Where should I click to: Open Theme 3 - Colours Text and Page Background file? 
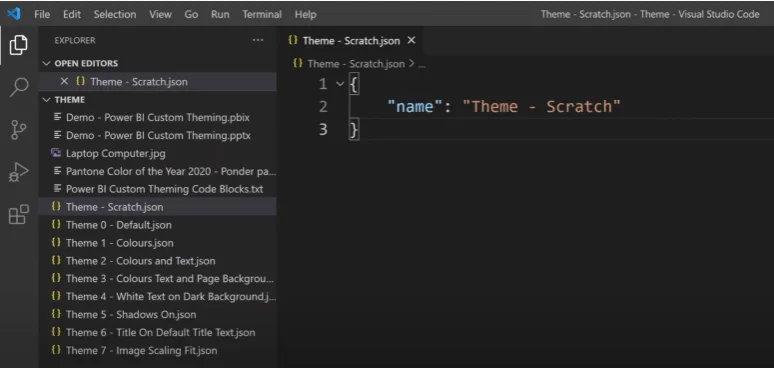157,278
